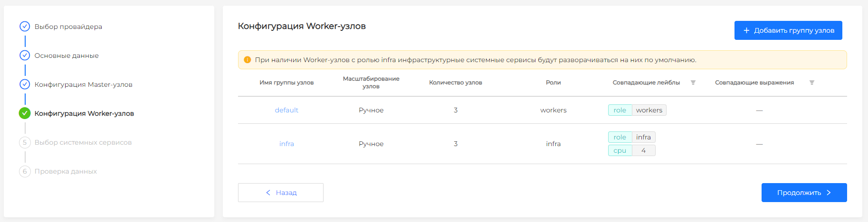This screenshot has width=868, height=222.
Task: Go back with the Назад button
Action: (280, 193)
